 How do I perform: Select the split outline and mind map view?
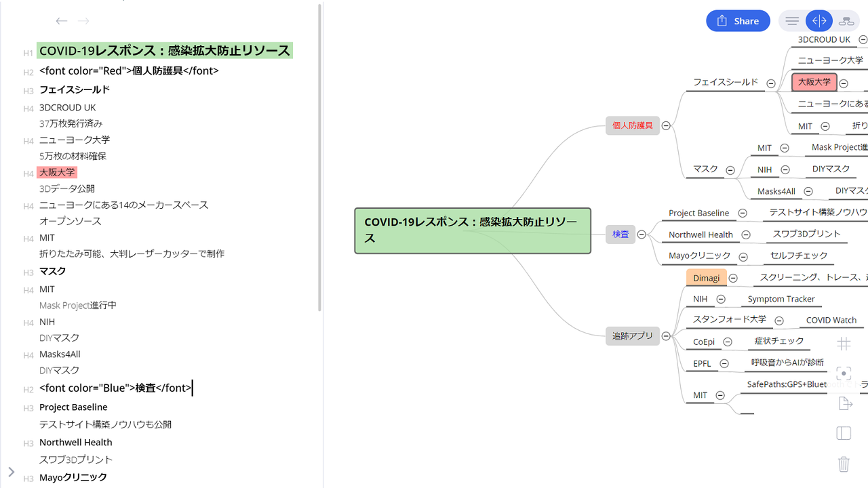point(819,21)
